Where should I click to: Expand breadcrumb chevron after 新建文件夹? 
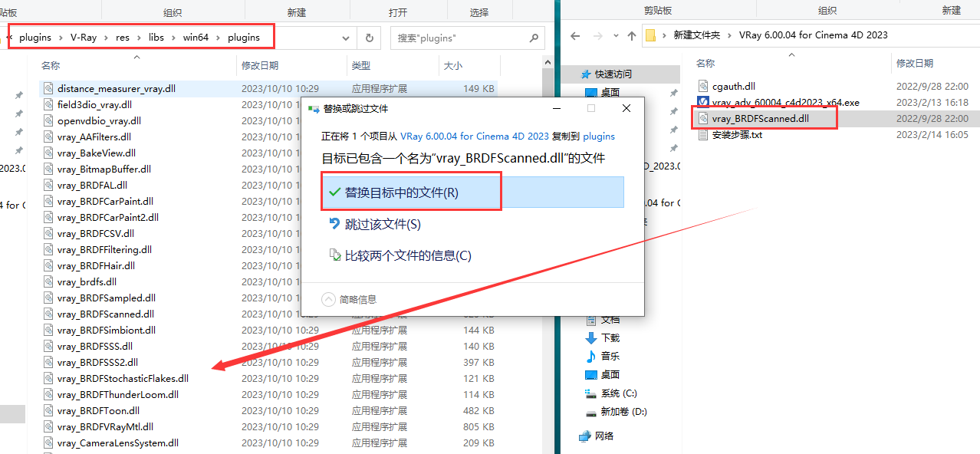(730, 35)
